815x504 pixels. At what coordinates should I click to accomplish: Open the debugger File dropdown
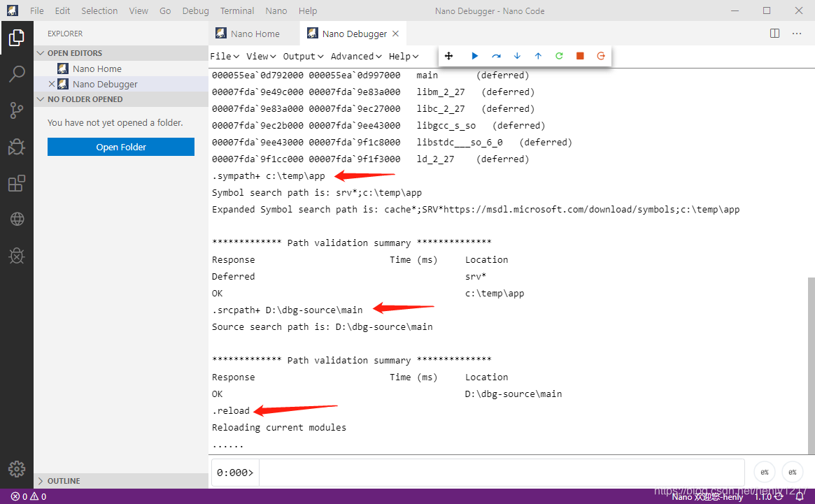pyautogui.click(x=225, y=56)
